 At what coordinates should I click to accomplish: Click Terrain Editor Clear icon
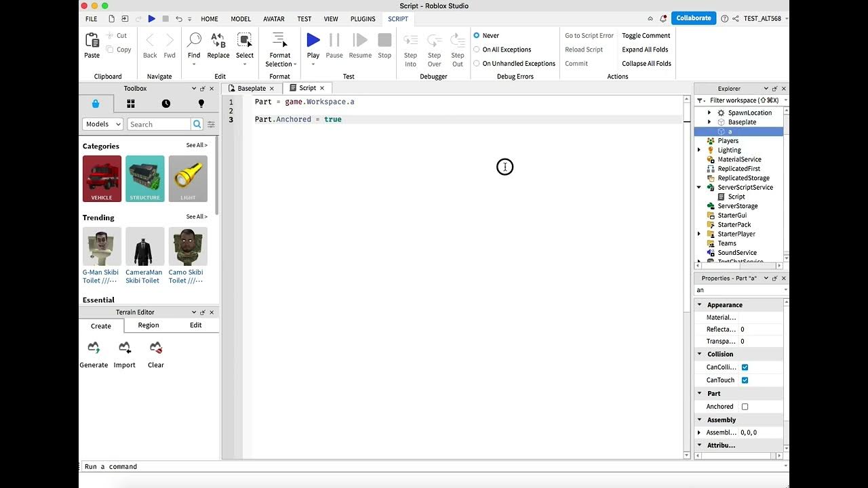pyautogui.click(x=156, y=348)
